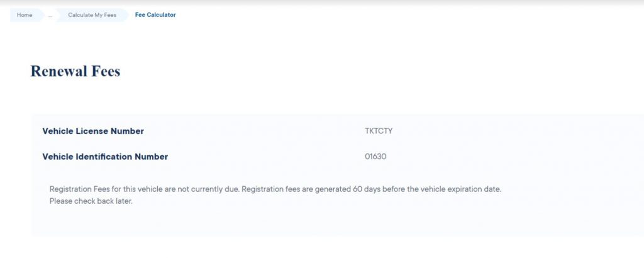644x258 pixels.
Task: Go to Calculate My Fees breadcrumb
Action: [x=92, y=15]
